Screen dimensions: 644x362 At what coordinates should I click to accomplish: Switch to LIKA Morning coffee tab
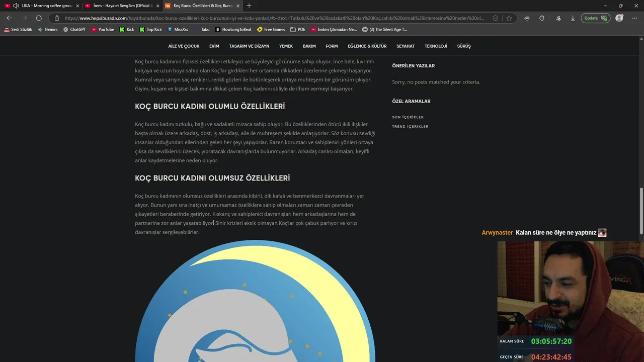(x=42, y=6)
